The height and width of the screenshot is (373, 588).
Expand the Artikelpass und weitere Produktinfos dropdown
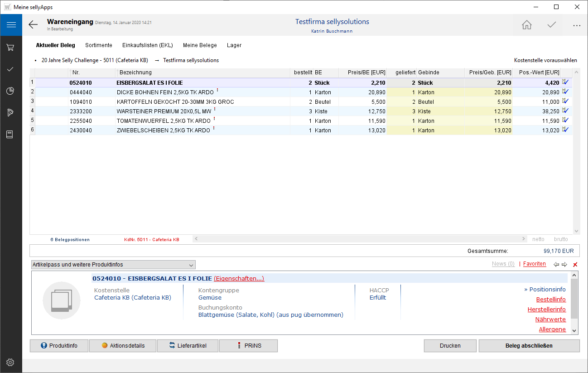coord(113,265)
